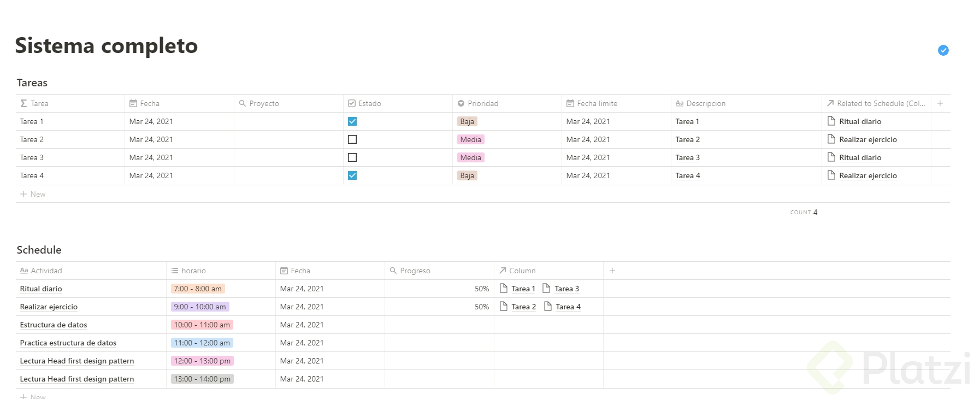Click the Proyecto column search icon header
This screenshot has height=399, width=980.
[243, 103]
